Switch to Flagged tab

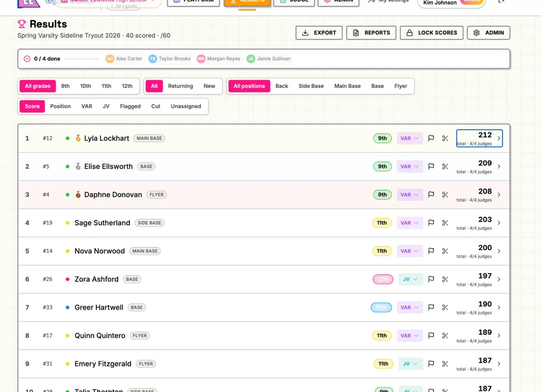(130, 106)
